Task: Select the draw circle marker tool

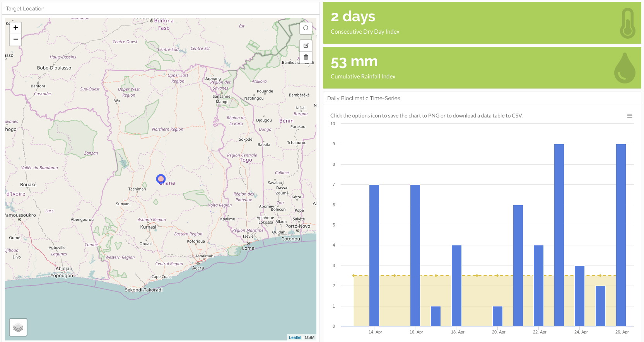Action: (306, 28)
